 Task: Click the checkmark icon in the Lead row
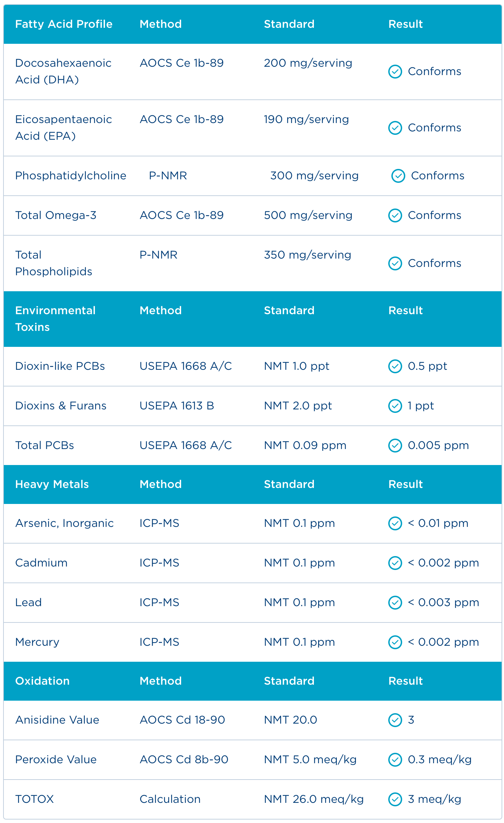(x=395, y=603)
